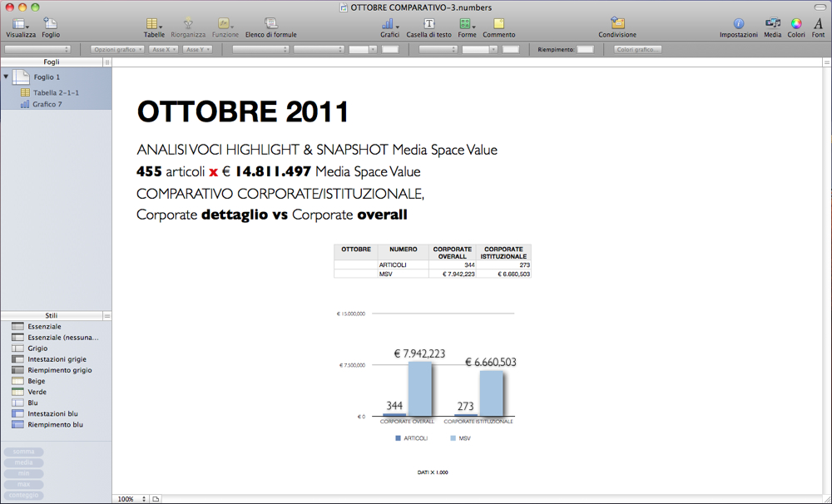
Task: Collapse the Foglio 1 disclosure triangle
Action: tap(7, 77)
